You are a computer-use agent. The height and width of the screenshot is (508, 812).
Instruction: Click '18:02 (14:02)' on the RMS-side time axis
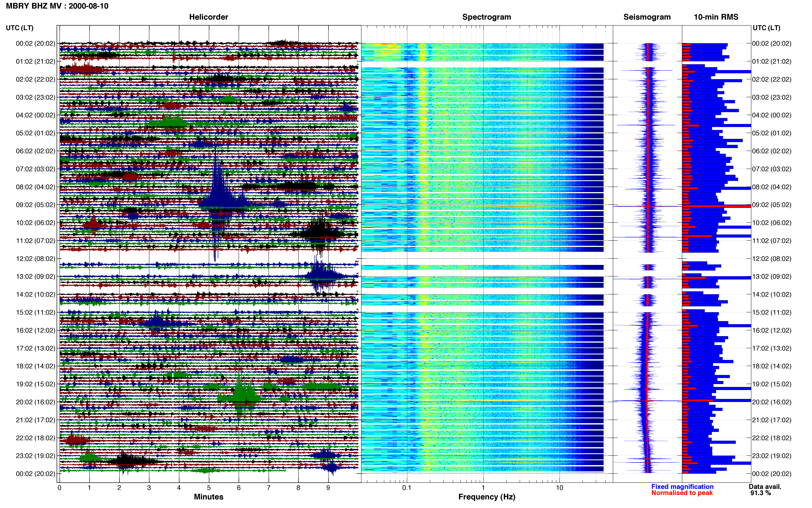[x=772, y=366]
